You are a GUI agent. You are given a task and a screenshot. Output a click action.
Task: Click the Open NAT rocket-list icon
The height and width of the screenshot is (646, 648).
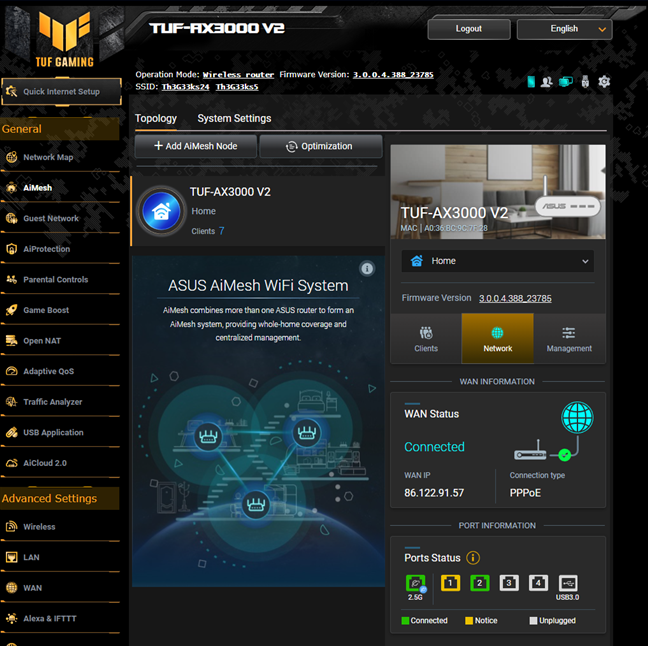(12, 341)
